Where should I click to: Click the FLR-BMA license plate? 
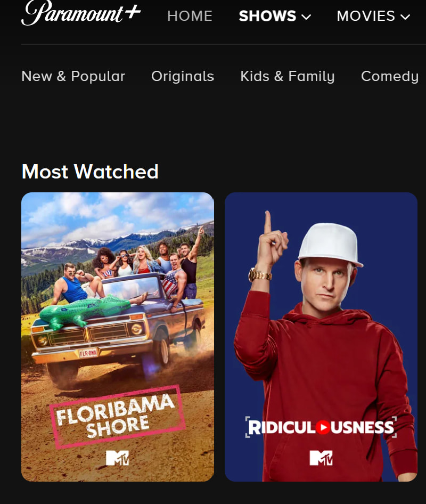click(x=88, y=354)
